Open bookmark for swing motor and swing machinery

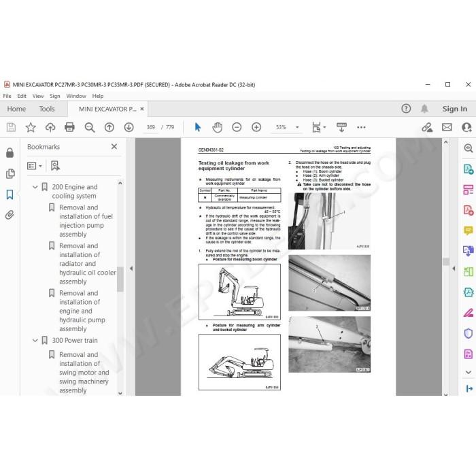tap(84, 372)
